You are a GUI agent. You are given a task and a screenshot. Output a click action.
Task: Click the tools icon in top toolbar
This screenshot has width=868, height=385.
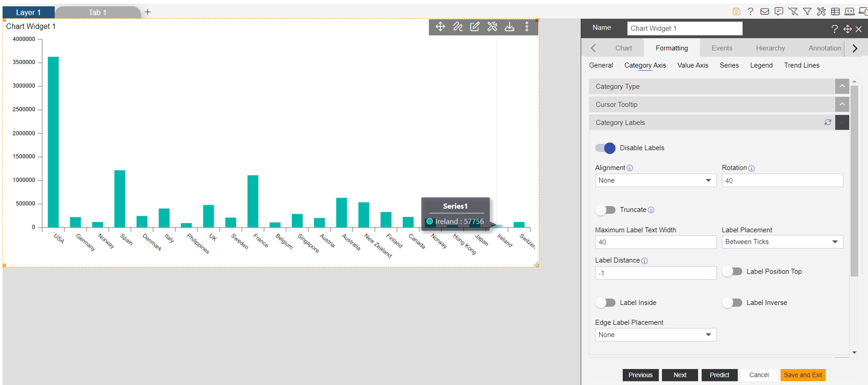(x=821, y=11)
